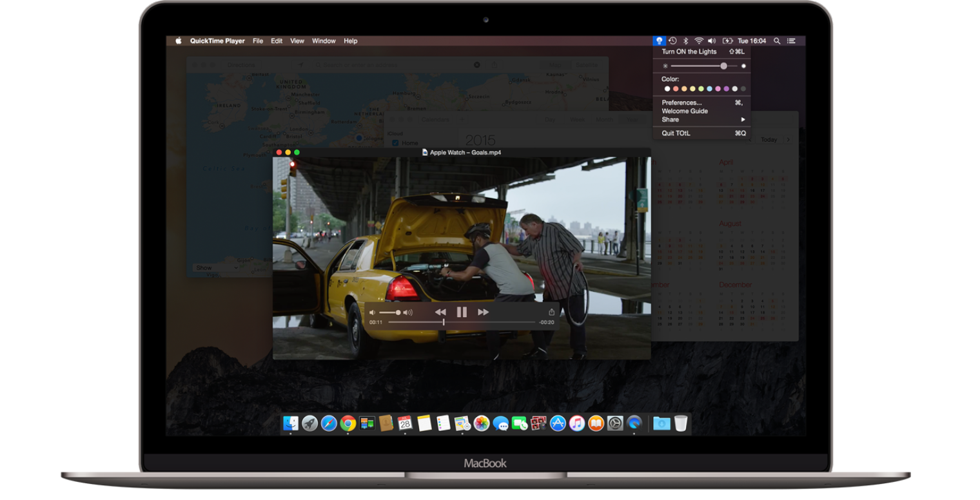The image size is (980, 500).
Task: Open the share icon in QuickTime controls
Action: [551, 312]
